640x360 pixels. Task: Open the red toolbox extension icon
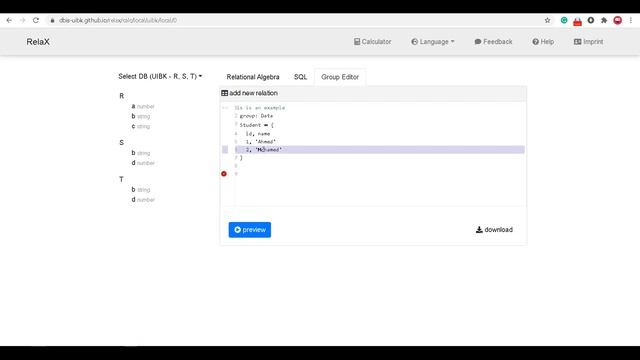577,21
